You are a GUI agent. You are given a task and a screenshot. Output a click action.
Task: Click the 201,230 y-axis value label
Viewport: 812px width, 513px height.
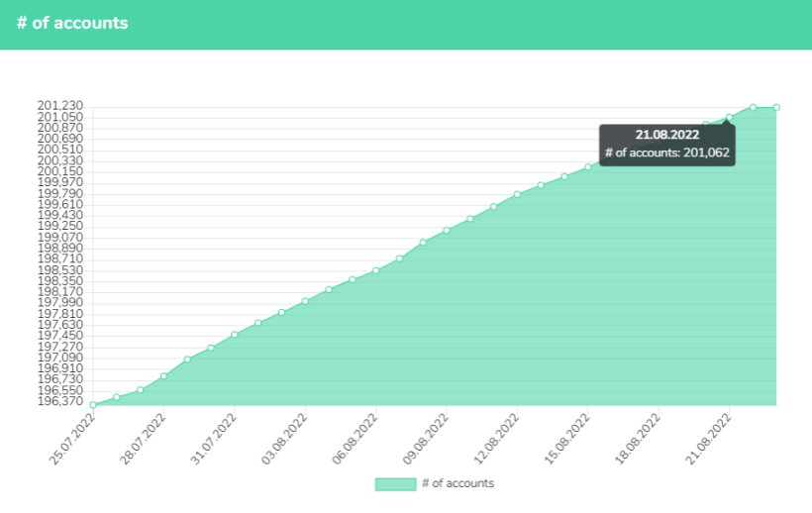[60, 106]
